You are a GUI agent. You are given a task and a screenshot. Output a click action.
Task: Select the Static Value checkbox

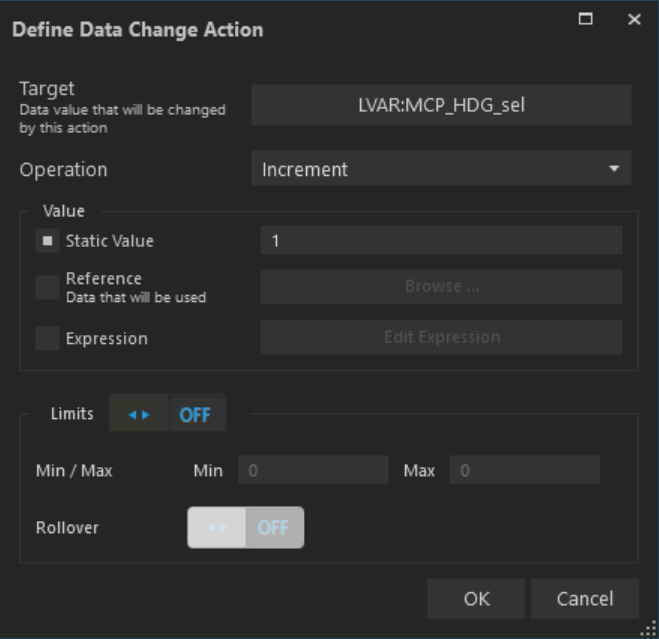(x=47, y=241)
